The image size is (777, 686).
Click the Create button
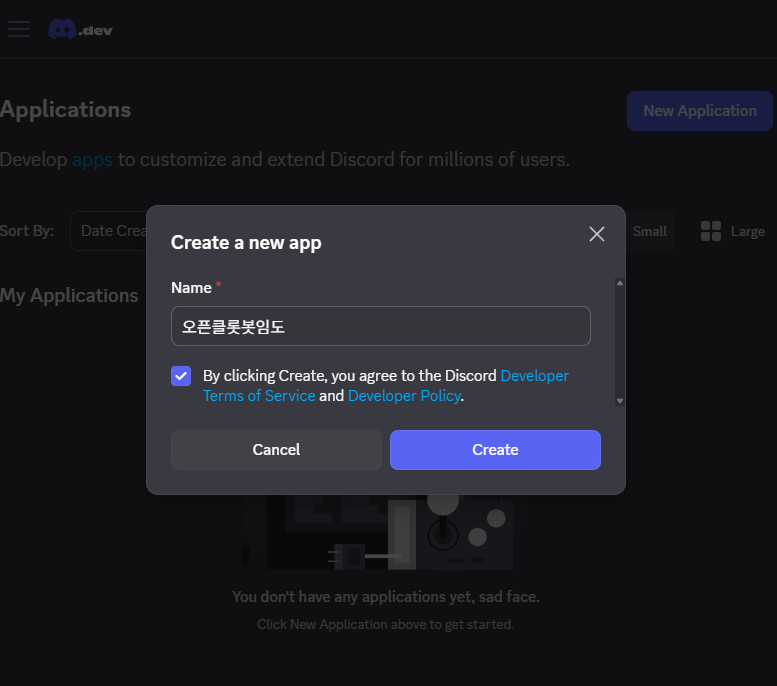(495, 450)
